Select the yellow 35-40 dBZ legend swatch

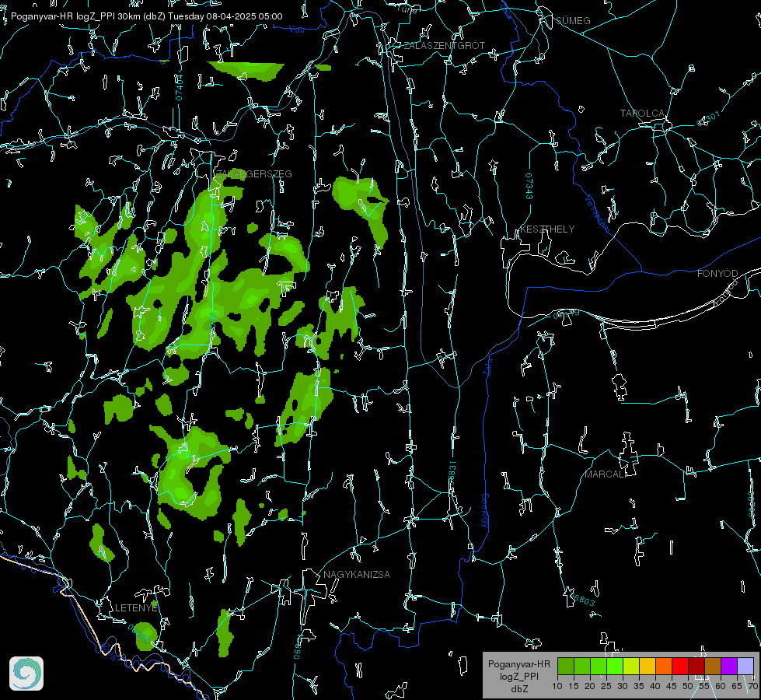click(648, 666)
